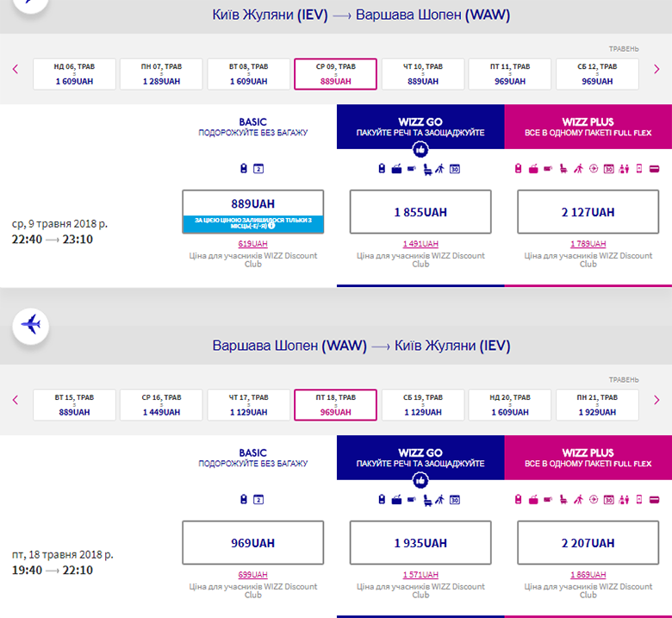Viewport: 672px width, 618px height.
Task: Open the 619UAH WIZZ Discount Club price link
Action: coord(252,244)
